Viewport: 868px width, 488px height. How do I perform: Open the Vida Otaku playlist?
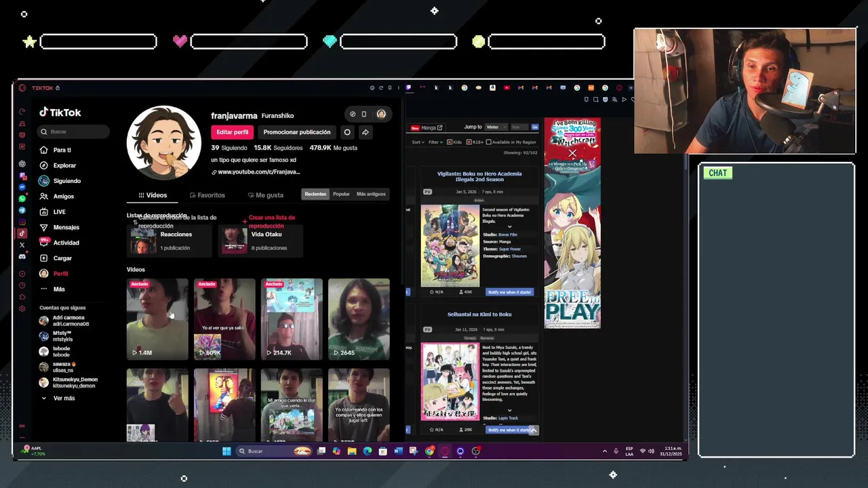pyautogui.click(x=260, y=241)
